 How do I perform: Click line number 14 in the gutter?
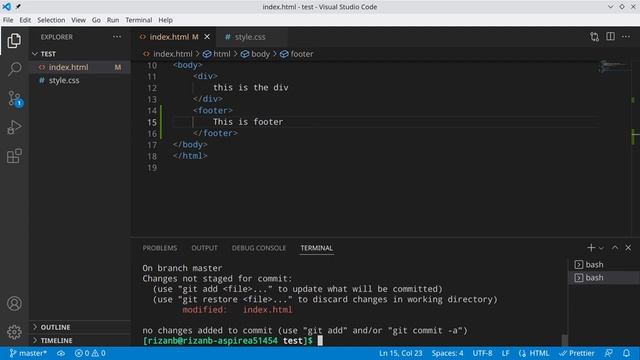tap(152, 111)
